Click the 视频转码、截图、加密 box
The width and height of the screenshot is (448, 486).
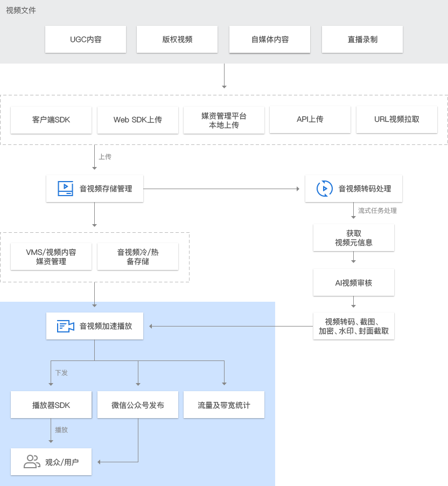(x=354, y=326)
